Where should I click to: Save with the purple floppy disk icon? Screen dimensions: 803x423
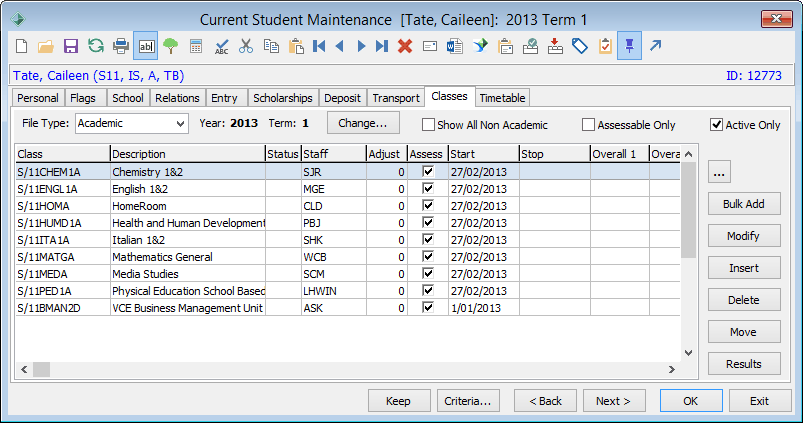[71, 46]
